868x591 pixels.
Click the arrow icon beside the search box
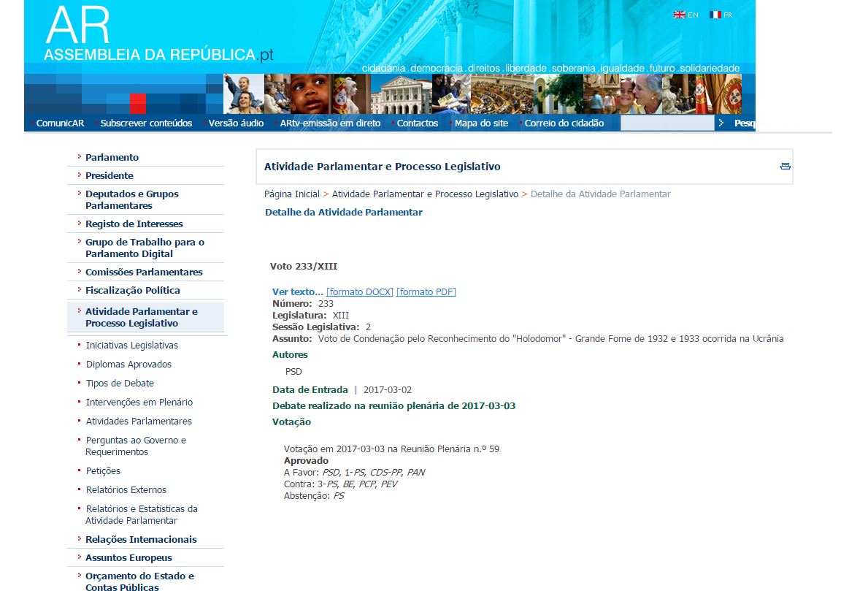tap(721, 123)
